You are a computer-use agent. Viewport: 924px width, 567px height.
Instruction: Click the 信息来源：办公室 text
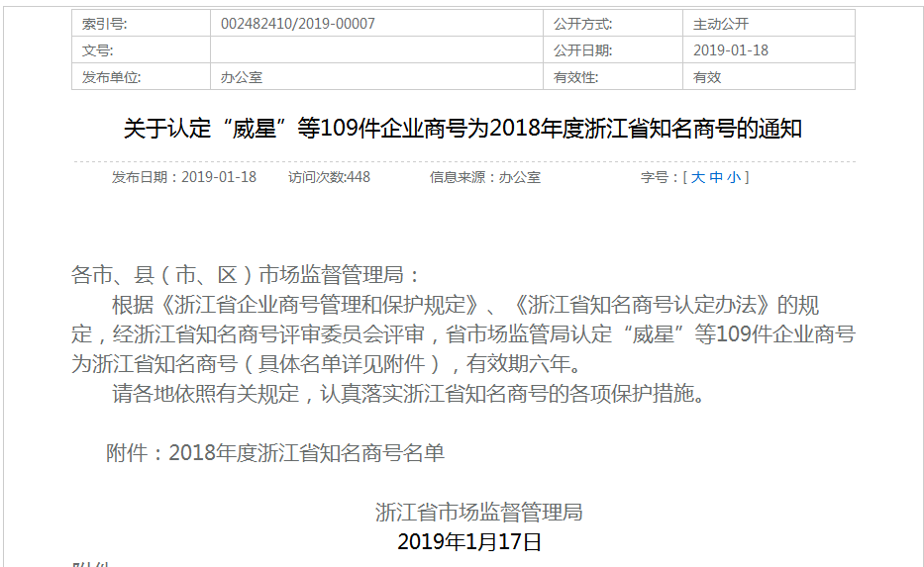[484, 177]
